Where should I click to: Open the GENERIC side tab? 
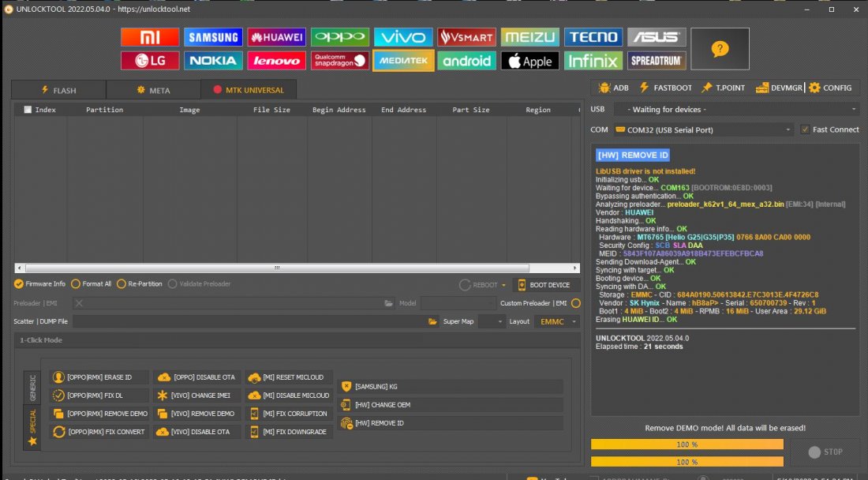pyautogui.click(x=32, y=388)
